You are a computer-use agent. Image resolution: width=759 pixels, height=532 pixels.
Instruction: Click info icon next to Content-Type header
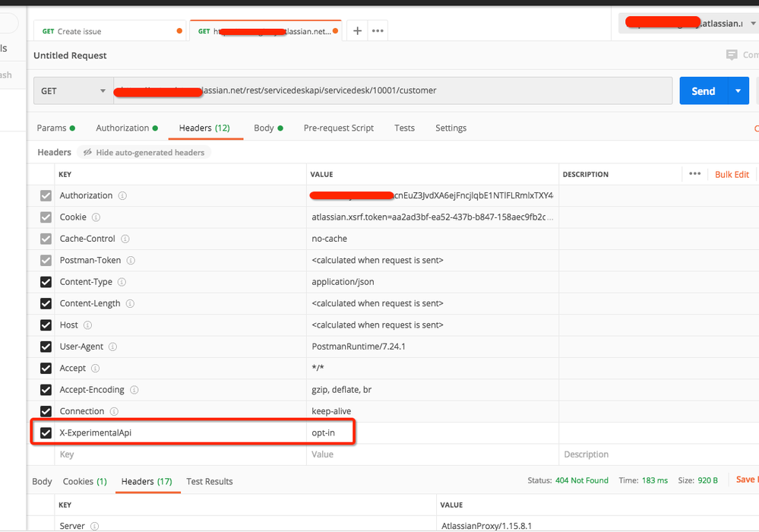pos(122,282)
